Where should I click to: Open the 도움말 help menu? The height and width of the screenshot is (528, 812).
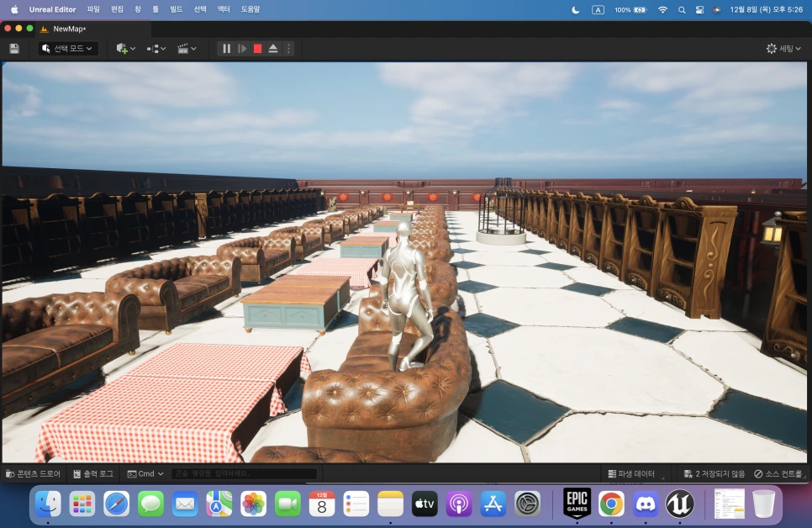(250, 9)
